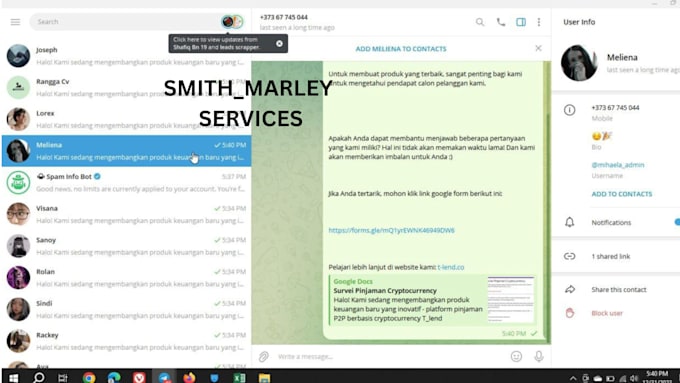Open the Rackey chat
This screenshot has width=680, height=383.
(x=126, y=341)
